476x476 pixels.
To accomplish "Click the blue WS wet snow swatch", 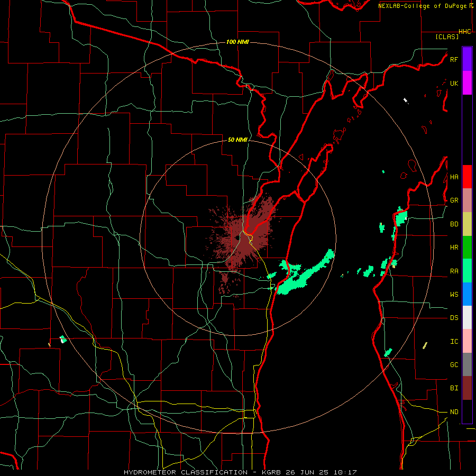I will click(x=467, y=294).
